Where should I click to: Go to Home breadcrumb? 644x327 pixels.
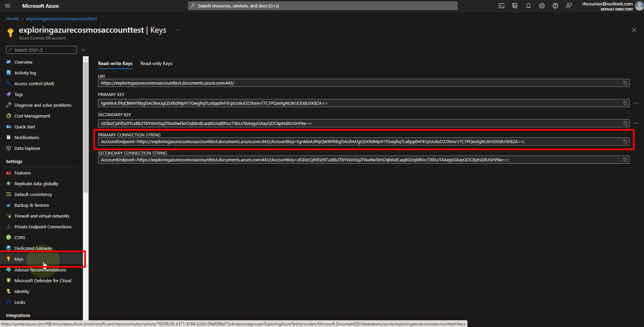pyautogui.click(x=12, y=19)
